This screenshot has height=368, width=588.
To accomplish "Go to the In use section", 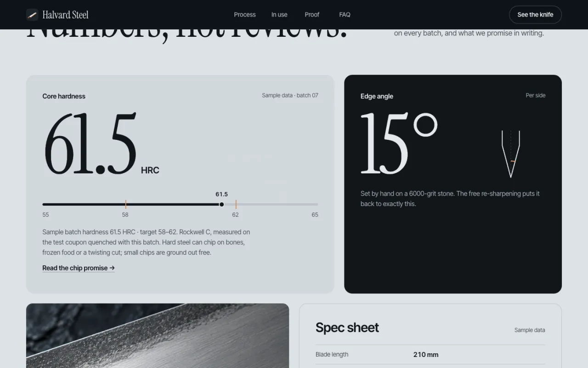I will pos(279,15).
